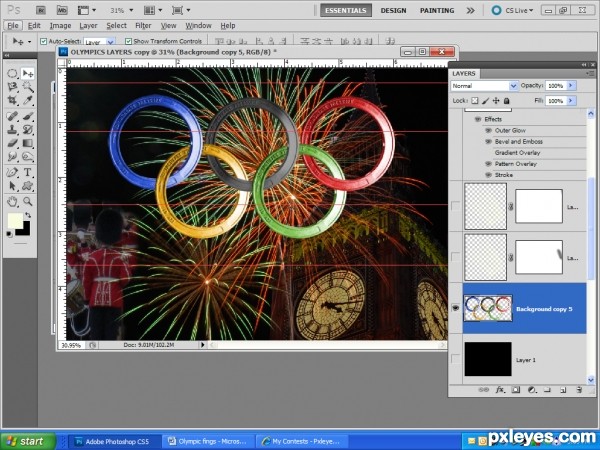Select the Blur tool
This screenshot has width=600, height=450.
(x=13, y=157)
